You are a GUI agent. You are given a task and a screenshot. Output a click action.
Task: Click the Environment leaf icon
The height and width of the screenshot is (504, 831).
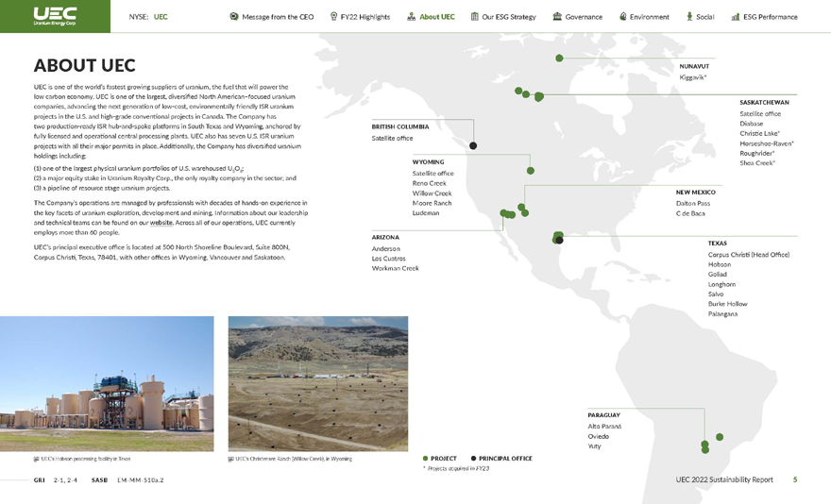click(622, 16)
